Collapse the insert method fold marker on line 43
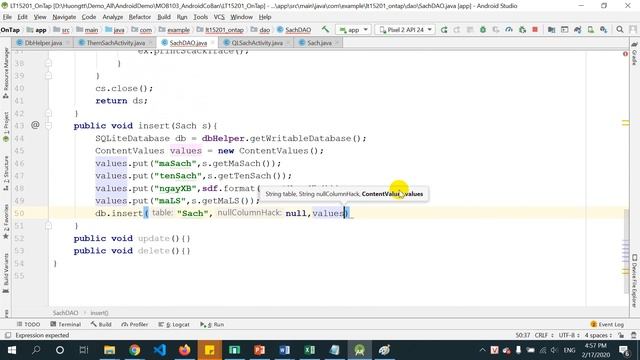The image size is (640, 360). point(48,126)
